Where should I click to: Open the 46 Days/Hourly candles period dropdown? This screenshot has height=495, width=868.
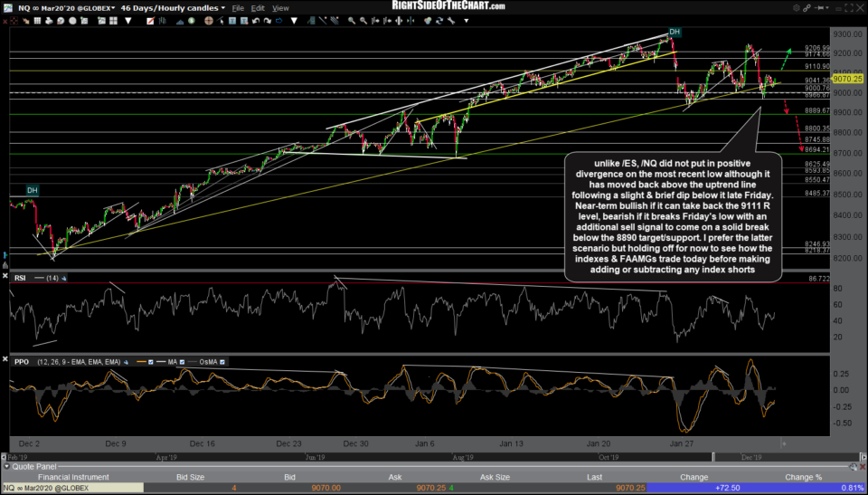[173, 8]
